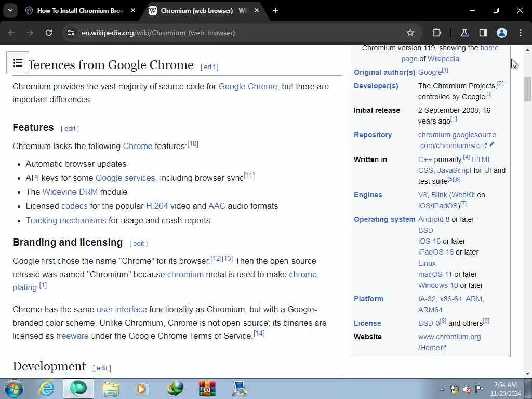Open citation 10 reference

[193, 143]
